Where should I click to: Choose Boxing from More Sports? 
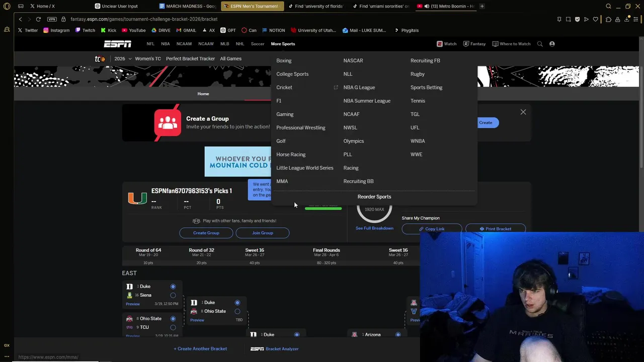coord(284,61)
